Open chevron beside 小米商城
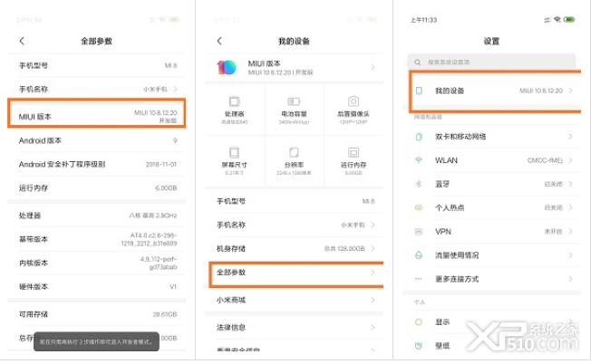 point(373,300)
